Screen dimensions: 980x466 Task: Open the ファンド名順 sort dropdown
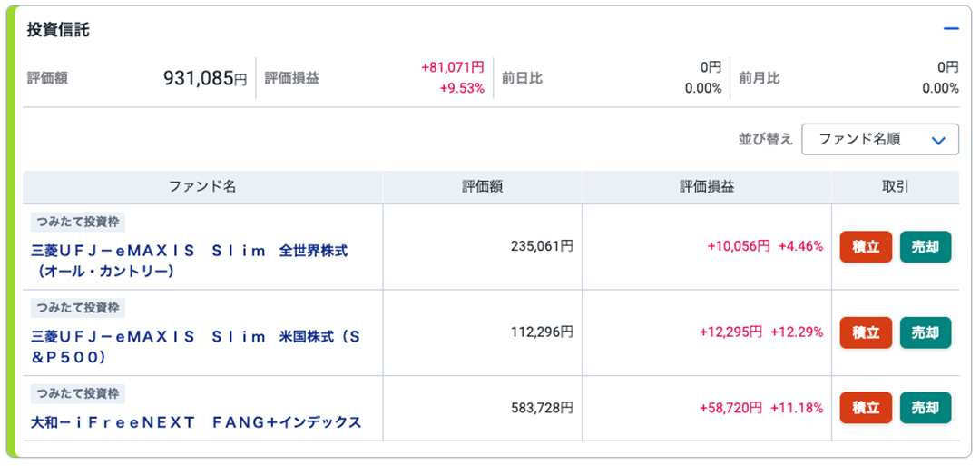tap(880, 139)
